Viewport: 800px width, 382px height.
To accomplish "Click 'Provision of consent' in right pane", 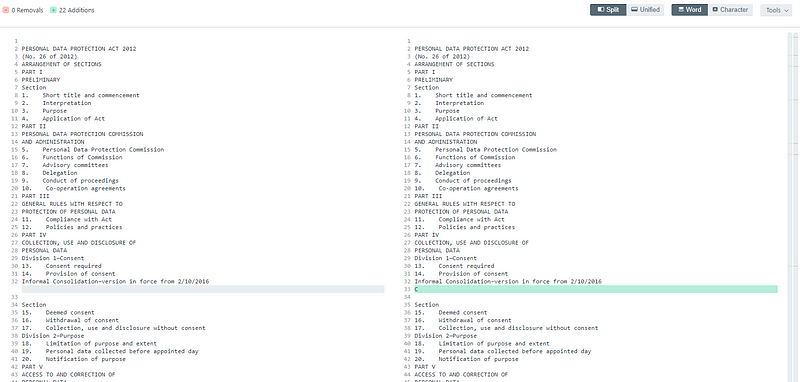I will pos(473,274).
